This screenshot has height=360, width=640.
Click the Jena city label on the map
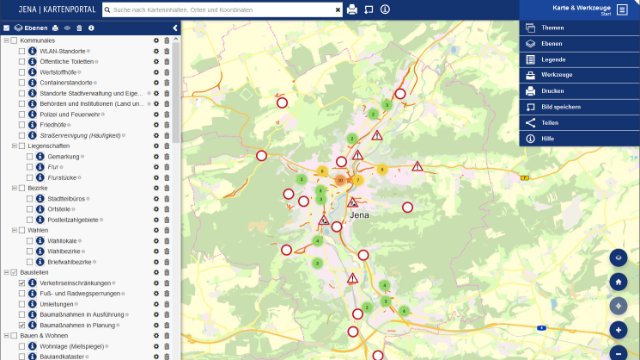(359, 215)
